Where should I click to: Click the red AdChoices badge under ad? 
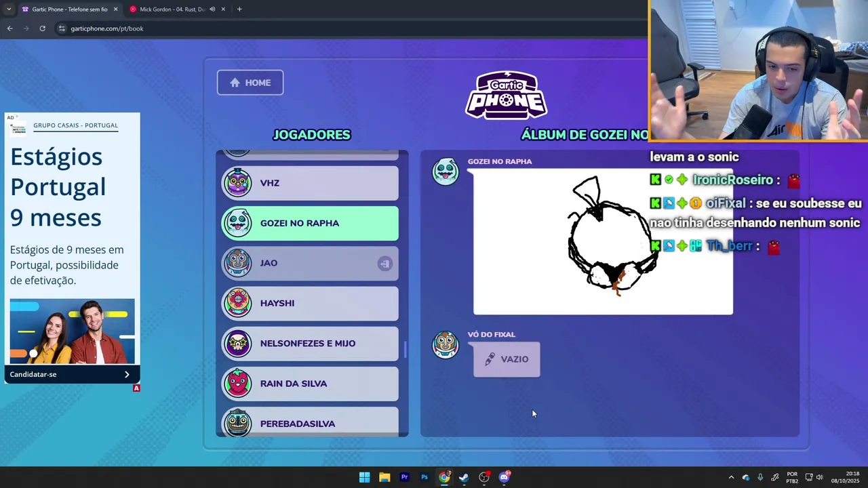point(136,388)
